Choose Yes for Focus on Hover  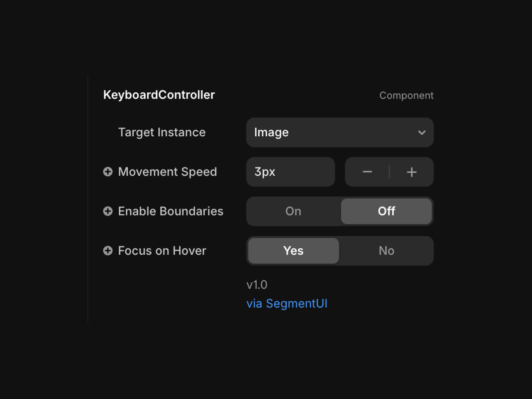tap(293, 251)
